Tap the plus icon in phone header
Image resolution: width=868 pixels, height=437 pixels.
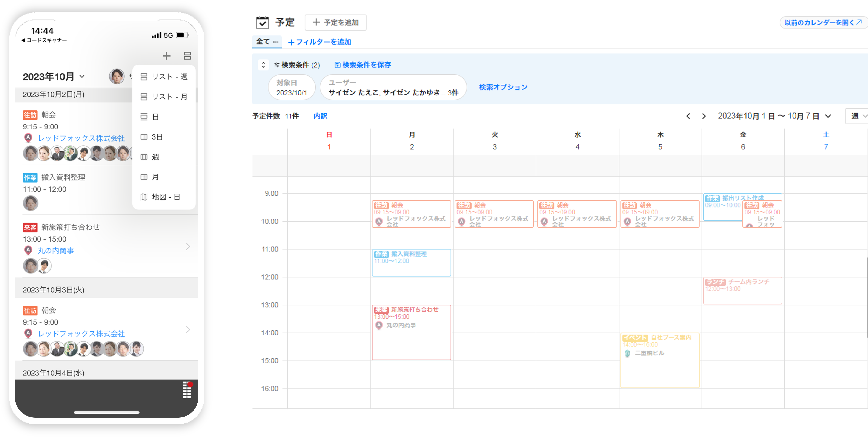coord(166,56)
